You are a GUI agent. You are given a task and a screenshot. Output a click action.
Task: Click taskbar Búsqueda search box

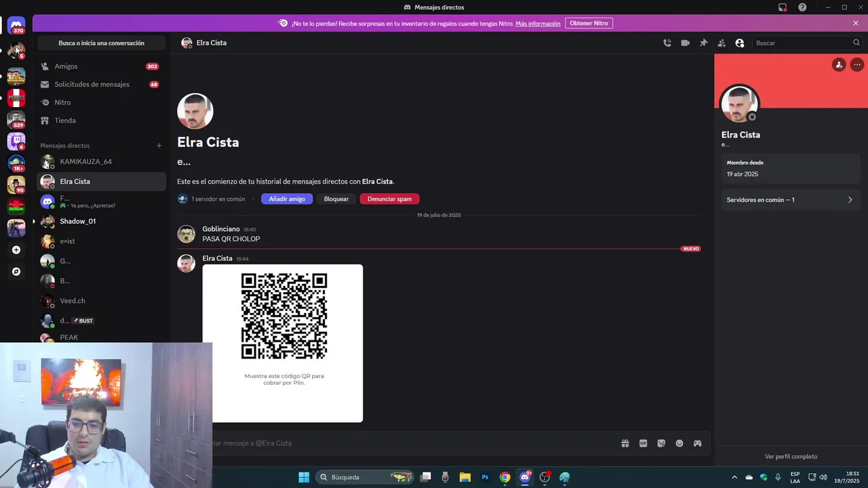coord(366,477)
